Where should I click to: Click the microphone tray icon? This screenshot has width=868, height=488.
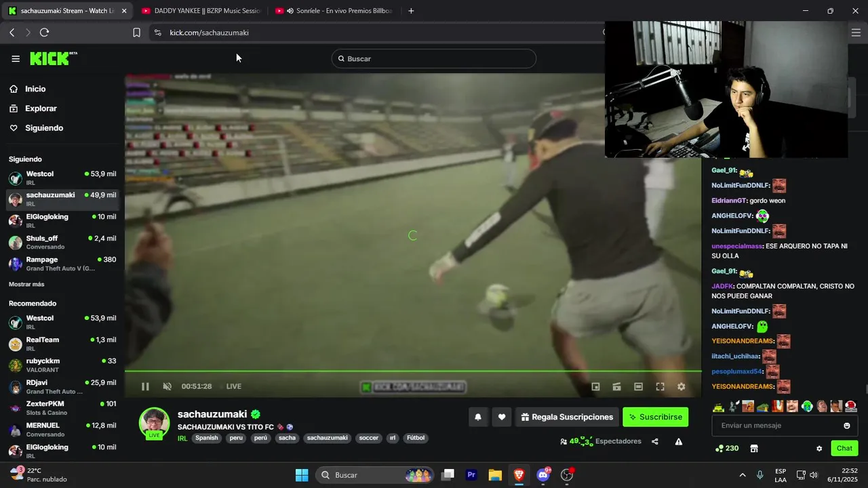[760, 475]
